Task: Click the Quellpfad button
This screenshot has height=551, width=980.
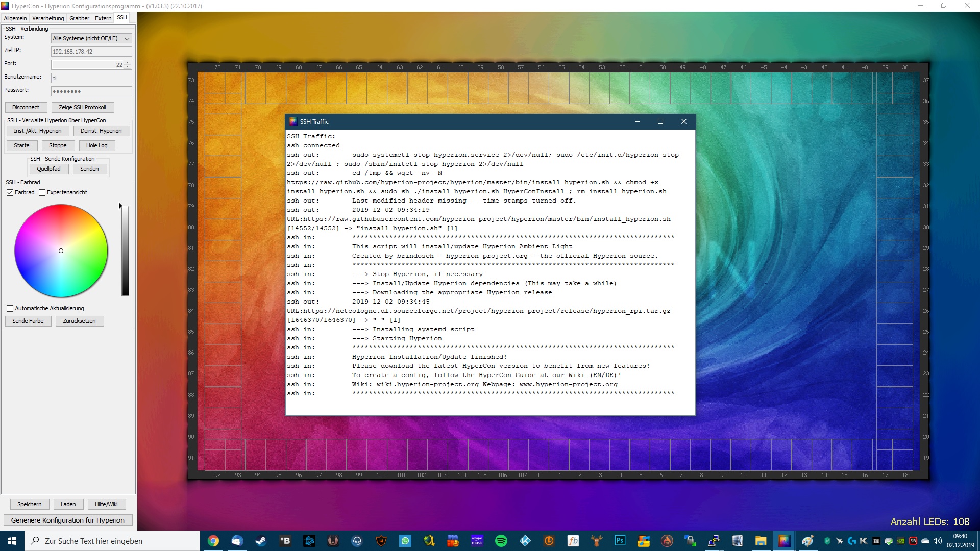Action: click(x=48, y=169)
